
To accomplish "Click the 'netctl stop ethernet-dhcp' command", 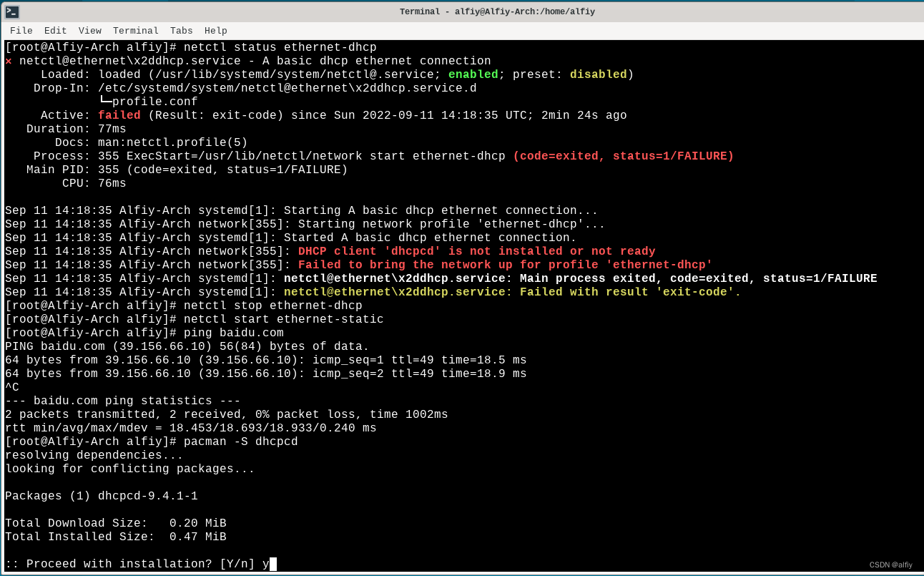I will tap(272, 306).
